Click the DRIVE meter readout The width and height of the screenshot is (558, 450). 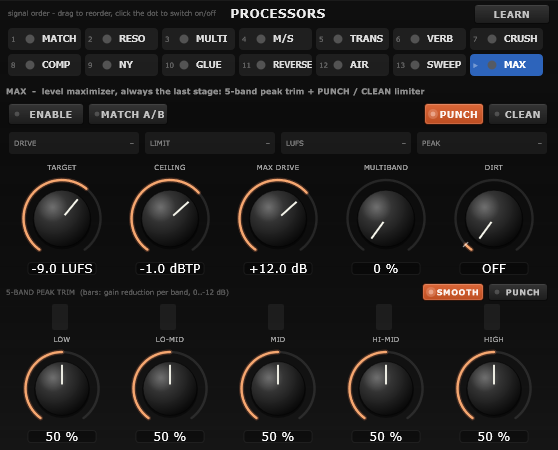[74, 143]
